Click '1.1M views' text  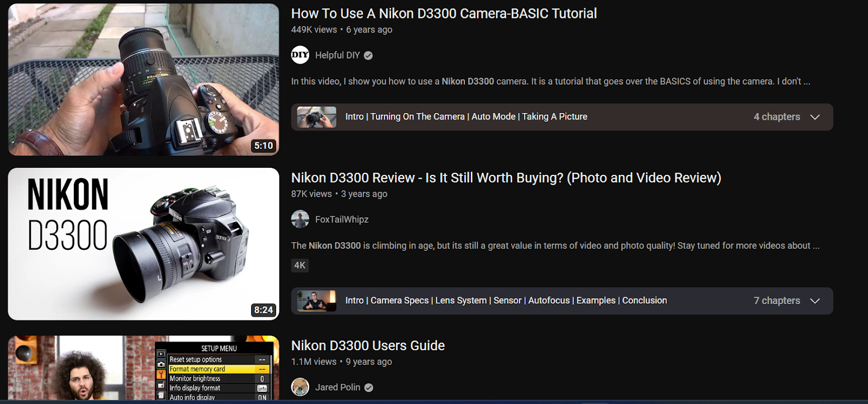314,362
